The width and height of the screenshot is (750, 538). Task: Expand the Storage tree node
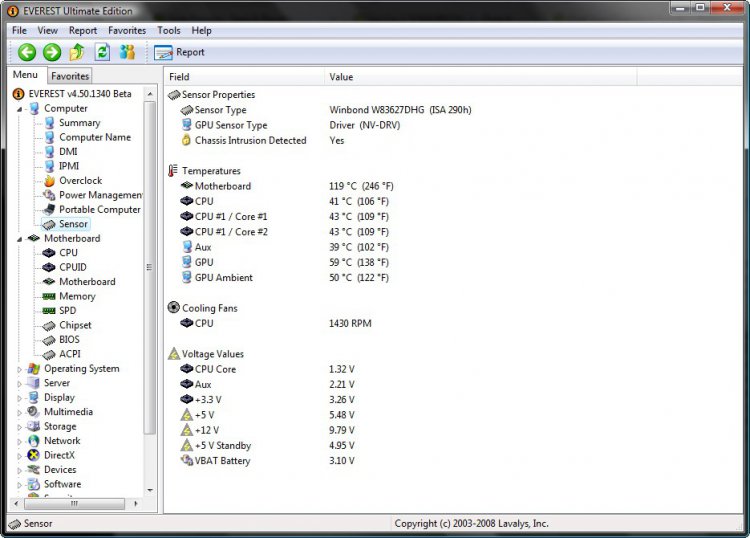click(x=19, y=427)
